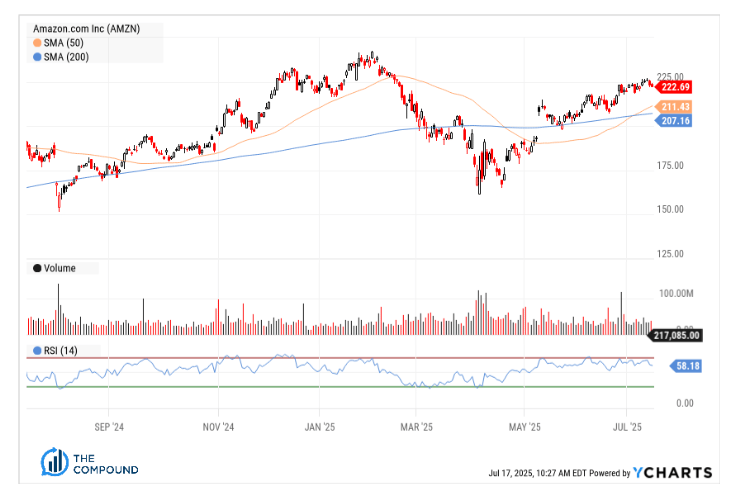Click the 0.00 RSI axis label
The image size is (738, 497).
point(685,403)
